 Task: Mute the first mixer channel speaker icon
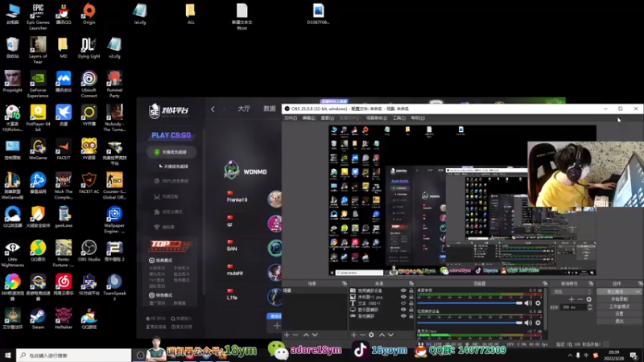(528, 303)
